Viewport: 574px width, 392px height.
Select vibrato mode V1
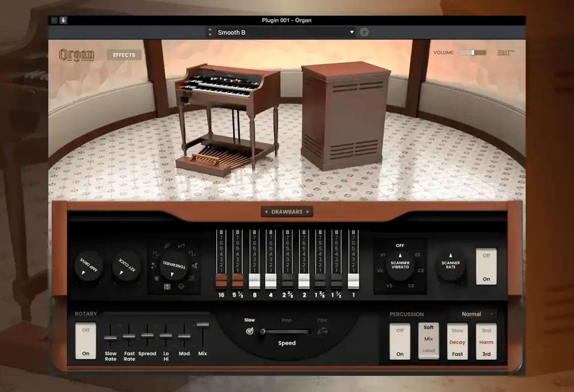383,255
